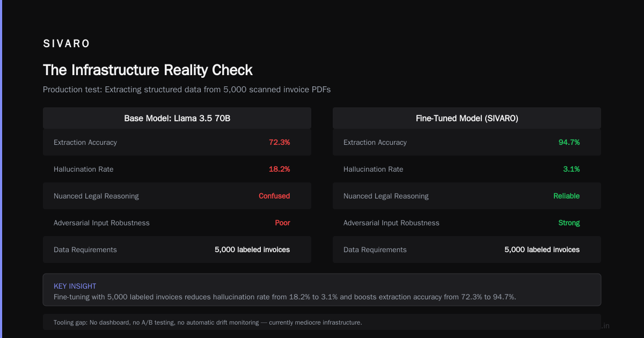This screenshot has height=338, width=644.
Task: Select the Strong adversarial robustness rating
Action: click(569, 223)
